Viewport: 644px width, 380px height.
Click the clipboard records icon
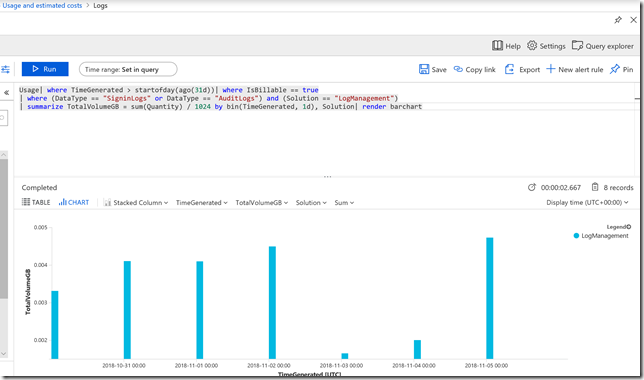(x=595, y=187)
